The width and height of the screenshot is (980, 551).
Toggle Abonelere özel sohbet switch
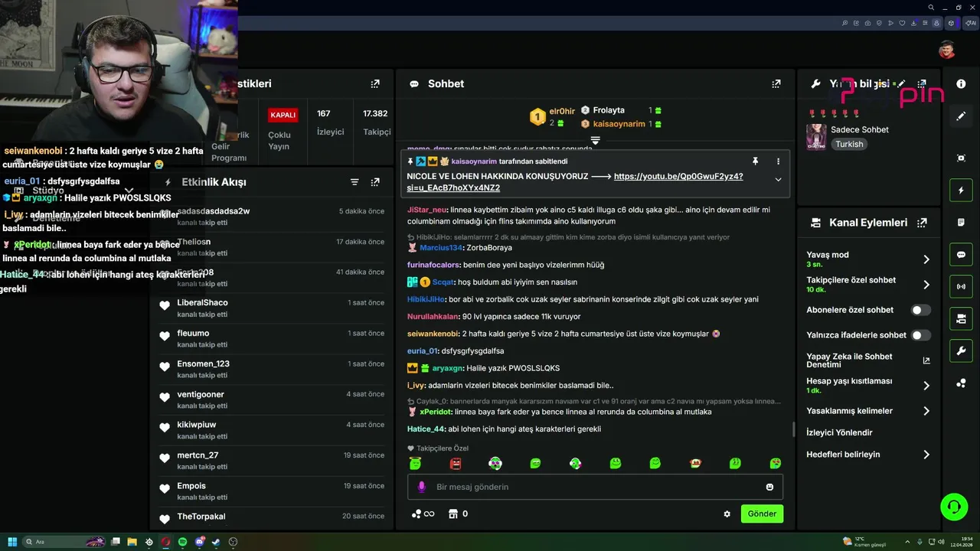[921, 310]
